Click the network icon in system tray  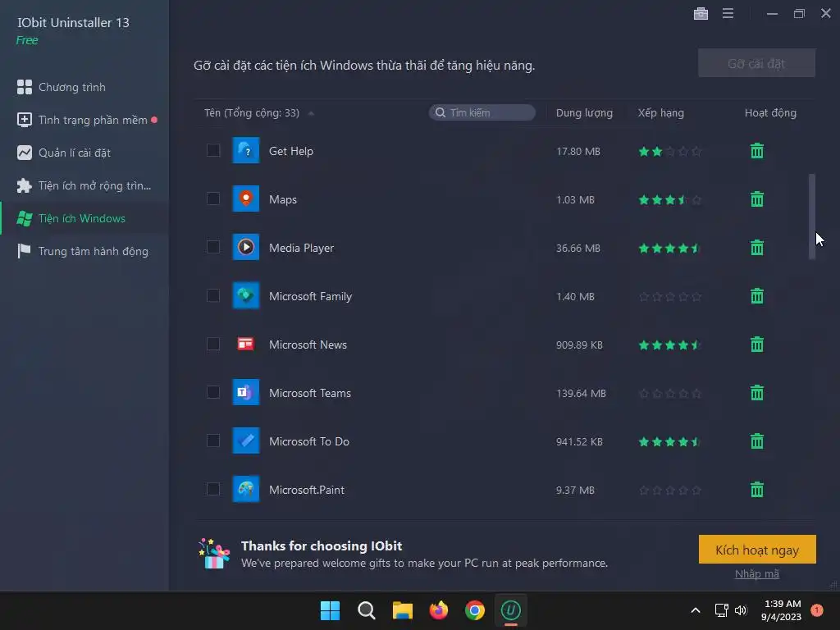[721, 610]
